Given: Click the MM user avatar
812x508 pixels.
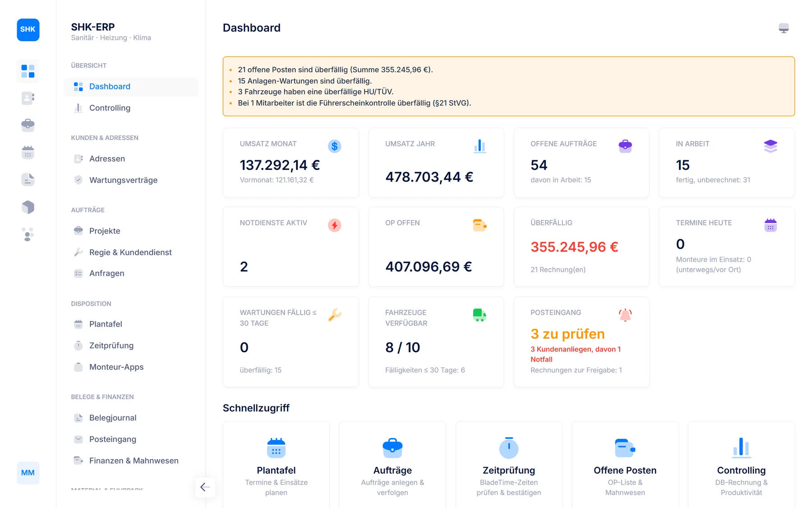Looking at the screenshot, I should (28, 473).
